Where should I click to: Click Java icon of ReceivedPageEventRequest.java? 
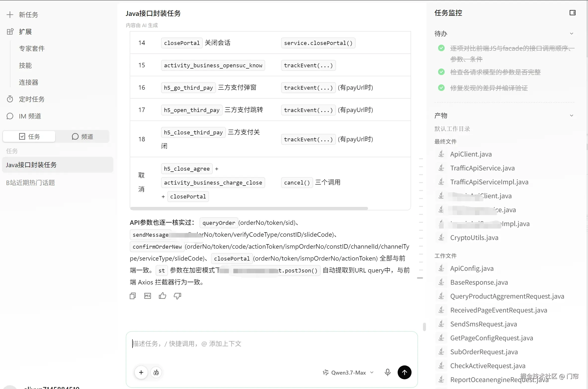(441, 310)
